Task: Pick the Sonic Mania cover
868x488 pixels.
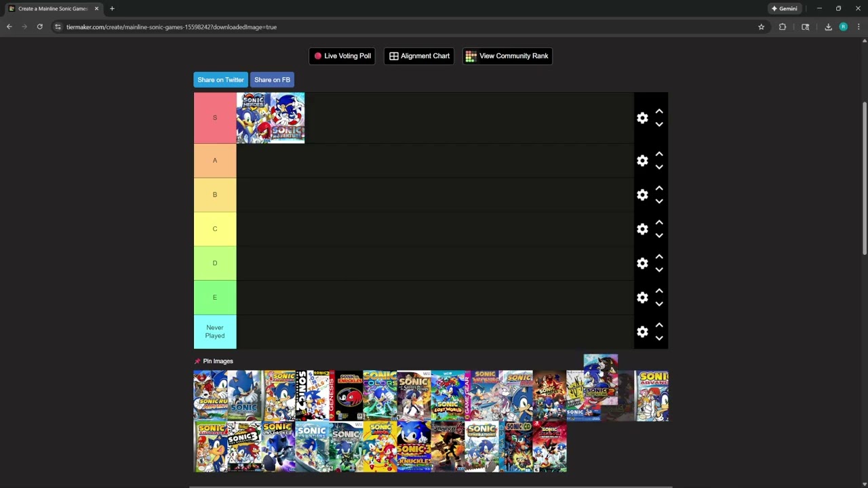Action: pyautogui.click(x=380, y=447)
